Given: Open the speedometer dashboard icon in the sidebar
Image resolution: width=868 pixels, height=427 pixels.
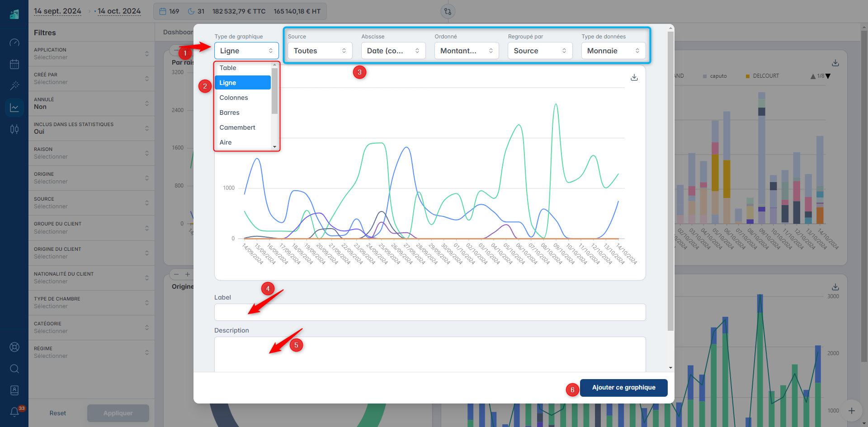Looking at the screenshot, I should [x=14, y=42].
